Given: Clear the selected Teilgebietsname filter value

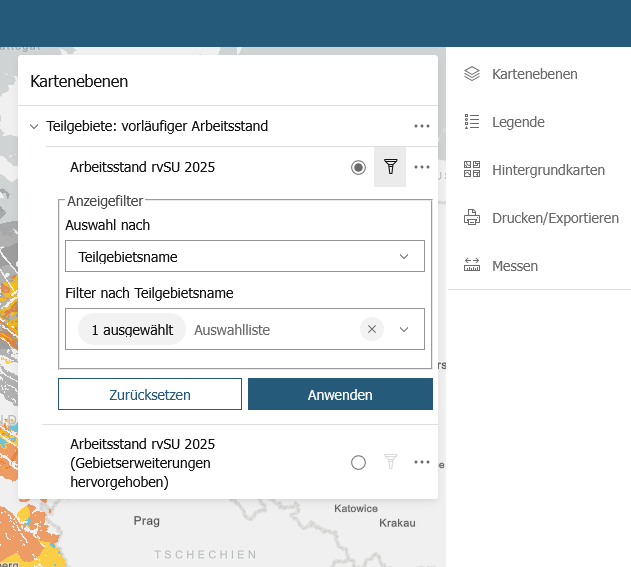Looking at the screenshot, I should pyautogui.click(x=372, y=329).
